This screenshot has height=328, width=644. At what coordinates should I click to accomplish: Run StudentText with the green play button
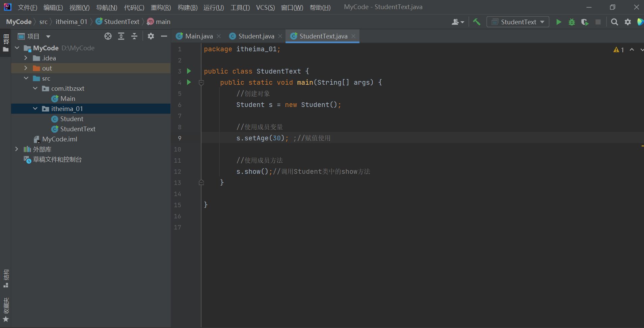559,22
